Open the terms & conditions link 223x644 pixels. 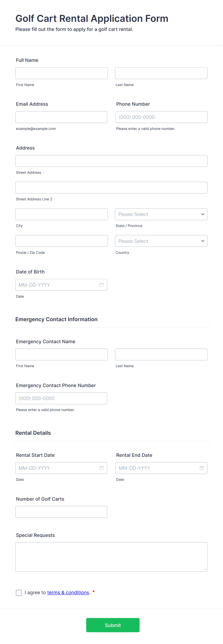point(68,592)
